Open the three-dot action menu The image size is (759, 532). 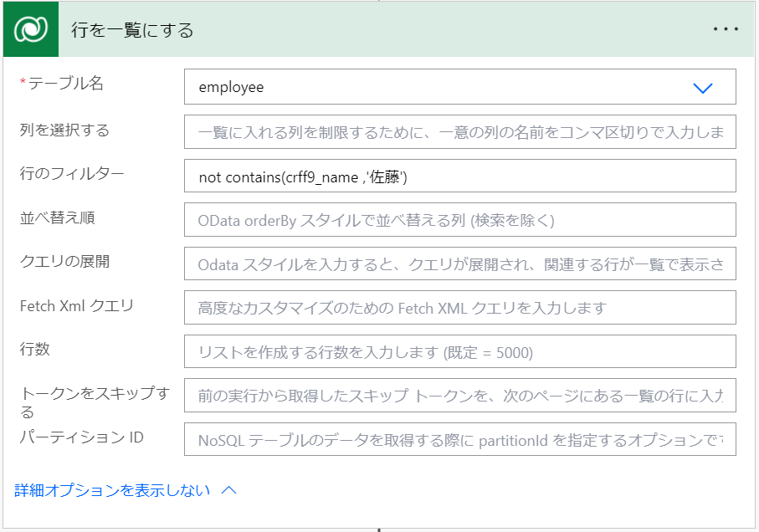(x=726, y=29)
